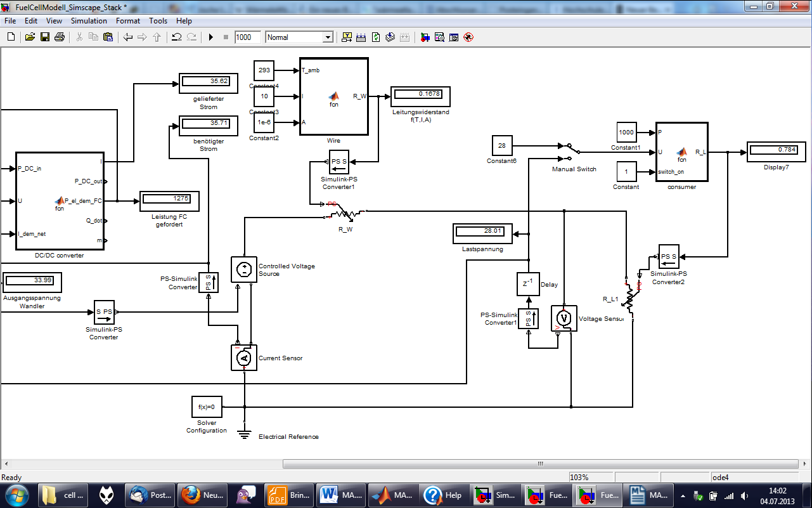Open the Library Browser toolbar icon
Viewport: 812px width, 508px height.
(425, 37)
